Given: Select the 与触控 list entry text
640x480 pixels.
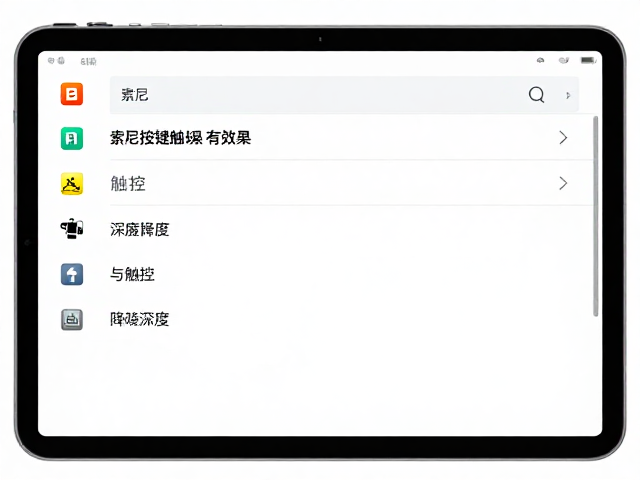Looking at the screenshot, I should pyautogui.click(x=132, y=274).
